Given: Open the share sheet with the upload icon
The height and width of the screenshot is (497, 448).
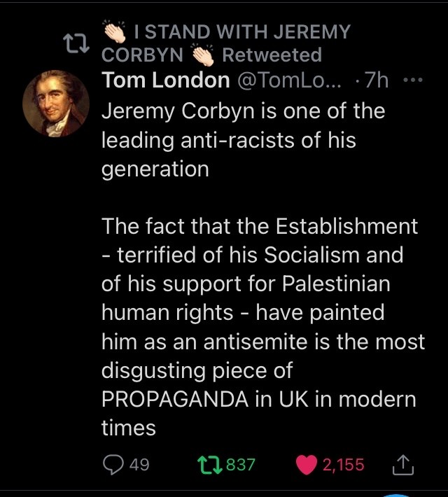Looking at the screenshot, I should click(403, 465).
